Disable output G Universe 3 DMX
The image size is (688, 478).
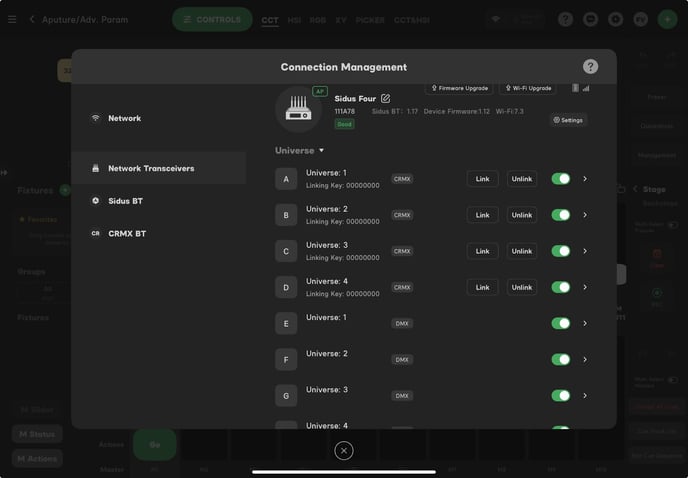(x=561, y=396)
